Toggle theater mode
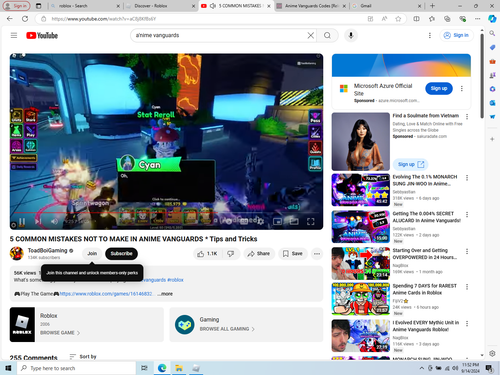 (294, 221)
